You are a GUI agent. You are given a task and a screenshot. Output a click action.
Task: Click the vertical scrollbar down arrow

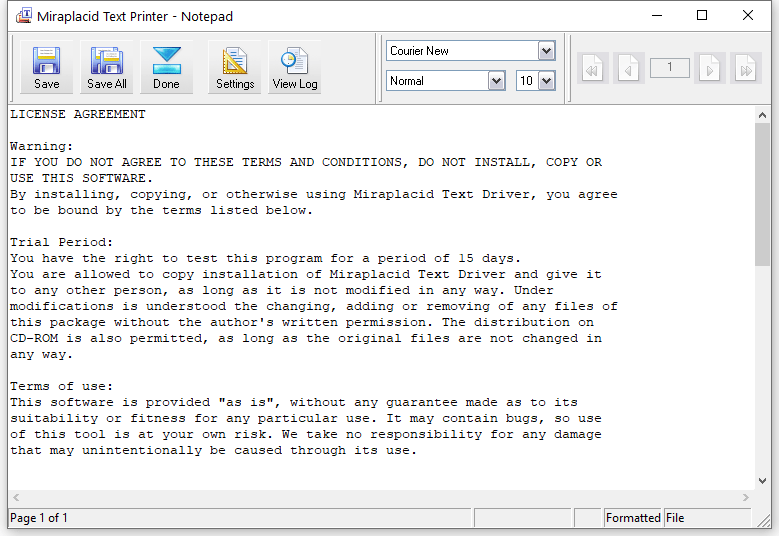point(763,480)
